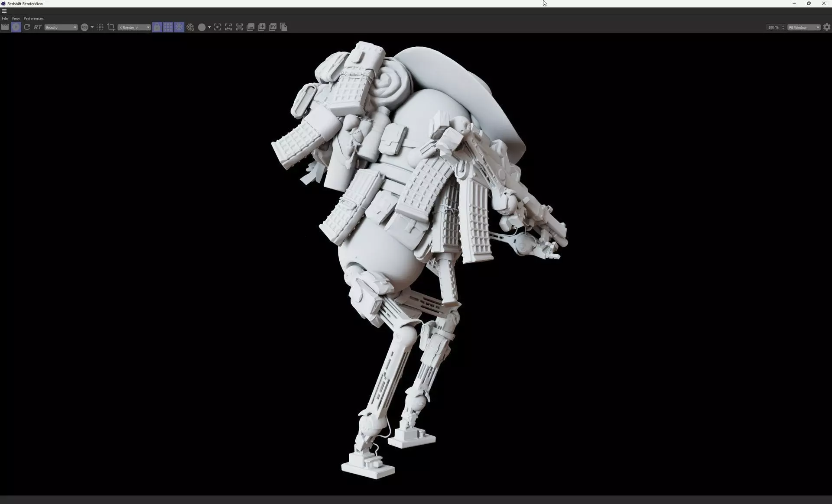
Task: Open the Render camera dropdown
Action: coord(134,27)
